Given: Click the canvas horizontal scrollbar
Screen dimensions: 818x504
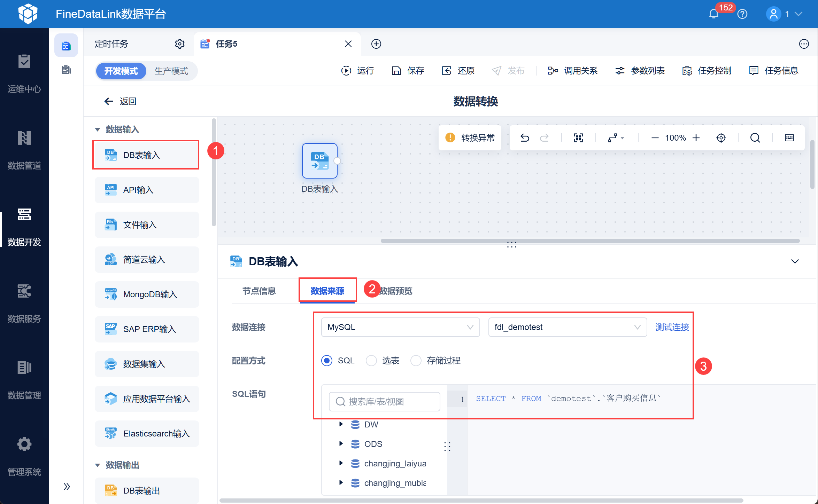Looking at the screenshot, I should [x=590, y=241].
